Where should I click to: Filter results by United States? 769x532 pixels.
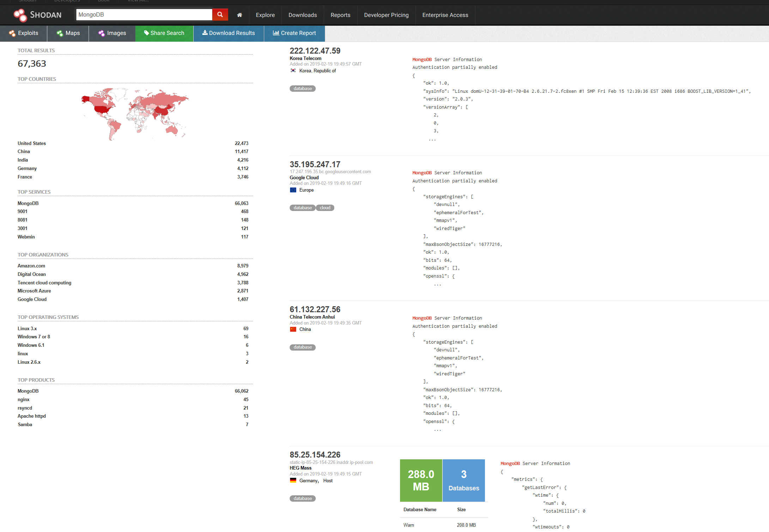pyautogui.click(x=32, y=143)
